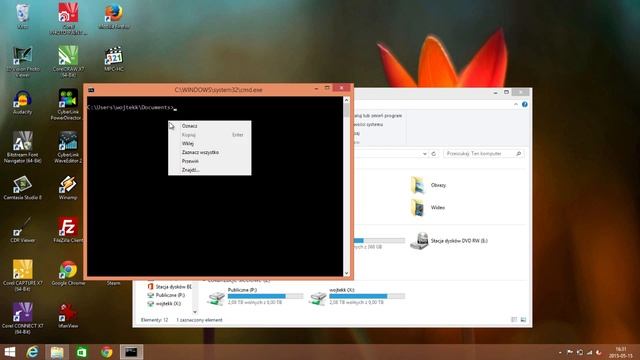Open network icon in system tray

pos(589,352)
